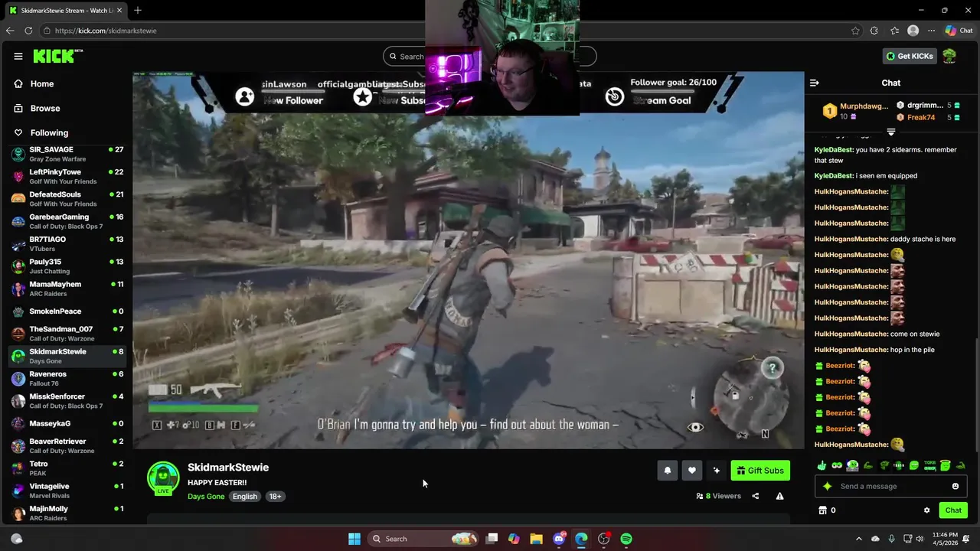
Task: Open chat settings gear icon
Action: pyautogui.click(x=926, y=510)
